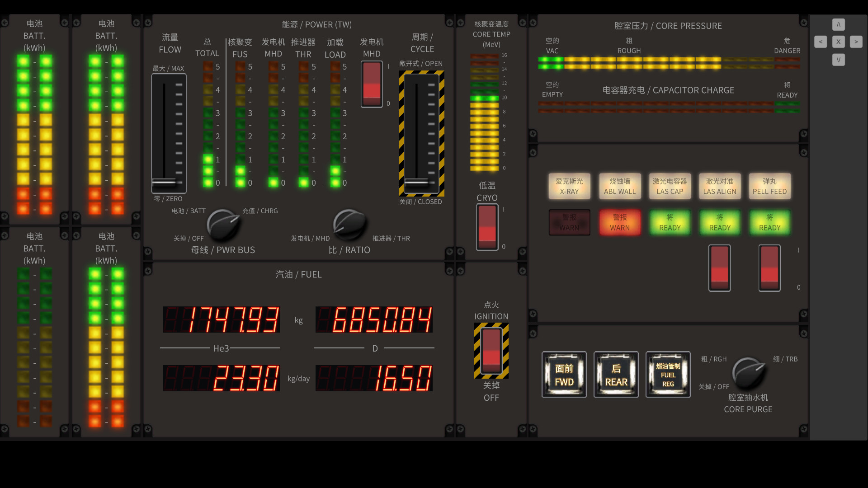Toggle the CRYO rocker switch

click(487, 227)
